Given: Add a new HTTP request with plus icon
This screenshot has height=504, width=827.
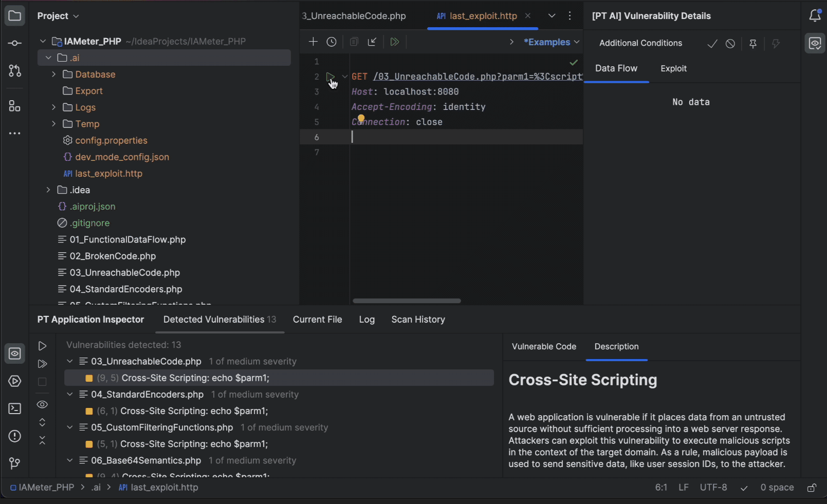Looking at the screenshot, I should pos(313,42).
